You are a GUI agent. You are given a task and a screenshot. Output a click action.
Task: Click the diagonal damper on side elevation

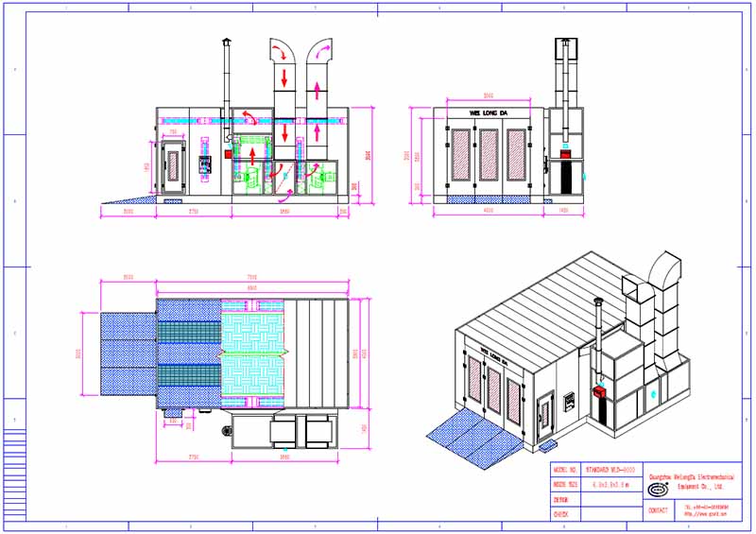coord(284,178)
